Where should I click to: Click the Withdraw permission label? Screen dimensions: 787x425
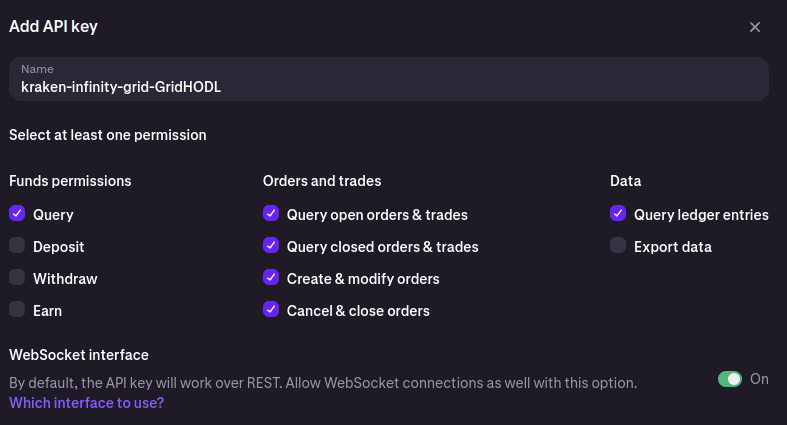65,279
